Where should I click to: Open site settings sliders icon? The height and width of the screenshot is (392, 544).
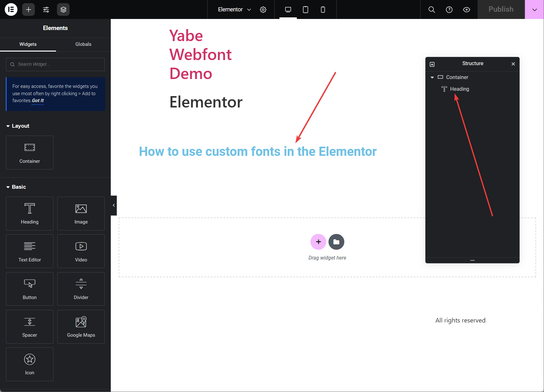click(46, 9)
